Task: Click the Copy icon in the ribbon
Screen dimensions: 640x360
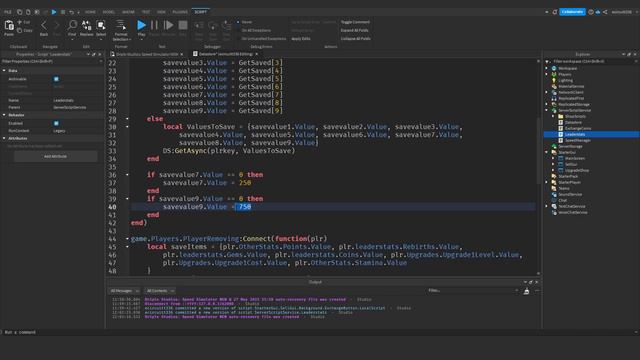Action: [x=20, y=31]
